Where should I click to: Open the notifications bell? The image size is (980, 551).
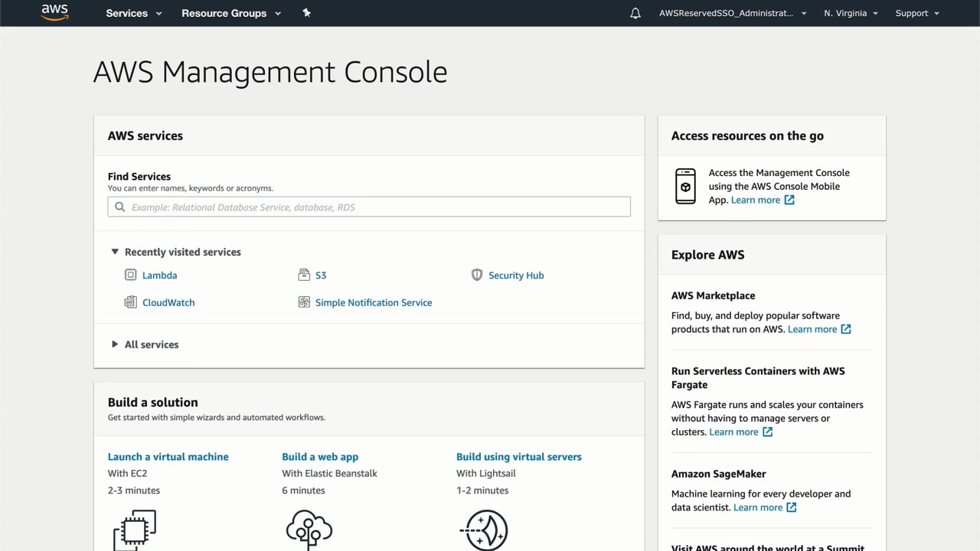635,13
